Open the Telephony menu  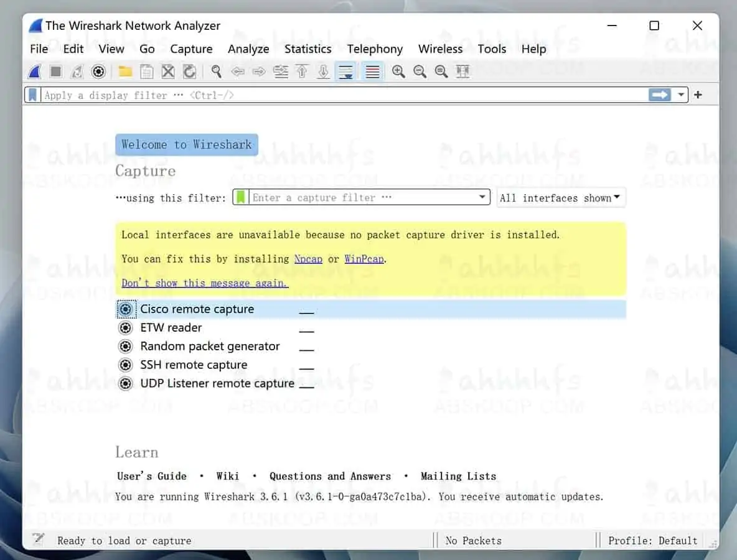(375, 49)
